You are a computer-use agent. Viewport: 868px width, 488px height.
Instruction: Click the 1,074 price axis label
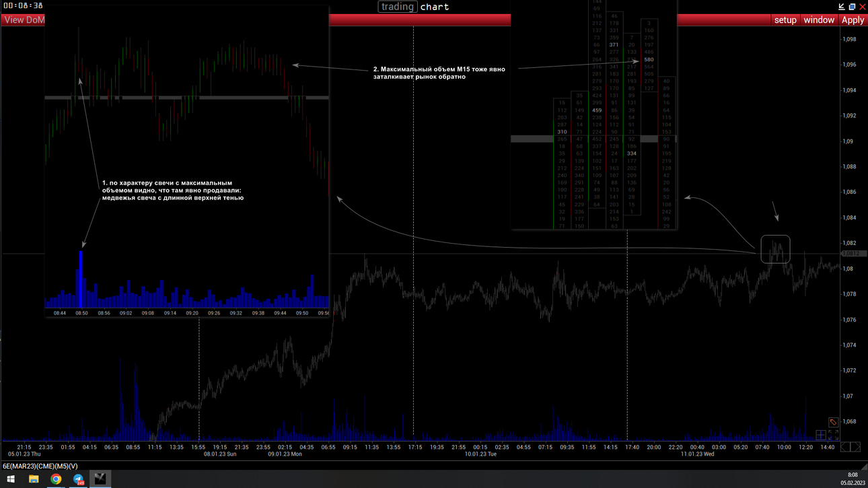(x=850, y=345)
